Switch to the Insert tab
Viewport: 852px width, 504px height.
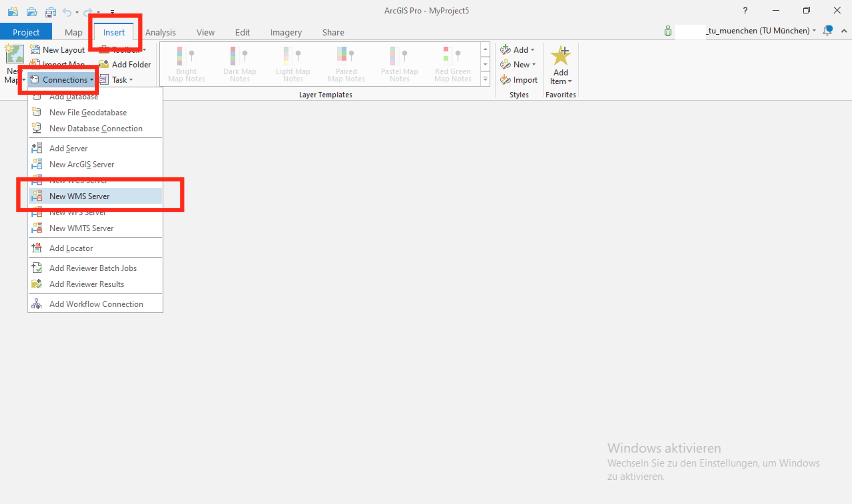tap(114, 32)
